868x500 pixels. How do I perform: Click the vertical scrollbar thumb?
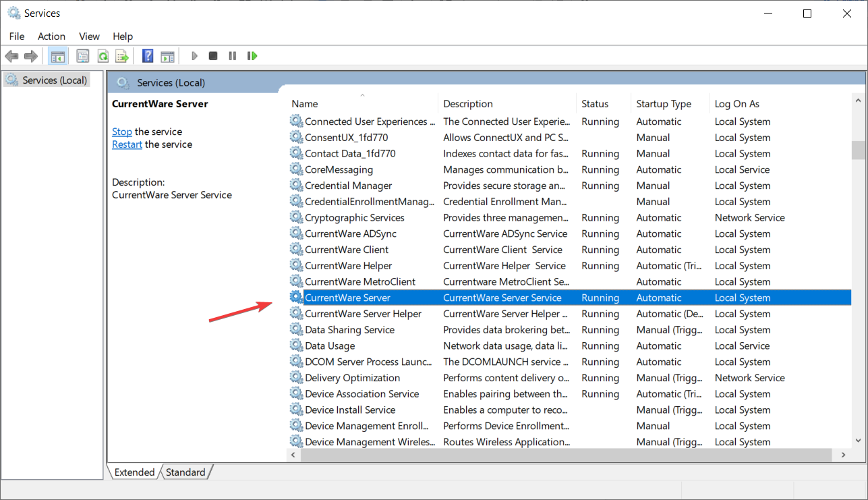pyautogui.click(x=857, y=150)
